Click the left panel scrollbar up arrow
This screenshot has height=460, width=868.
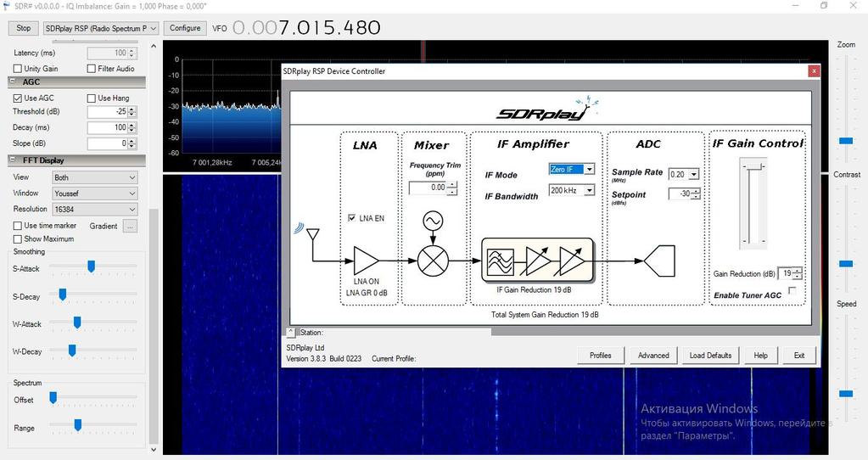coord(154,47)
